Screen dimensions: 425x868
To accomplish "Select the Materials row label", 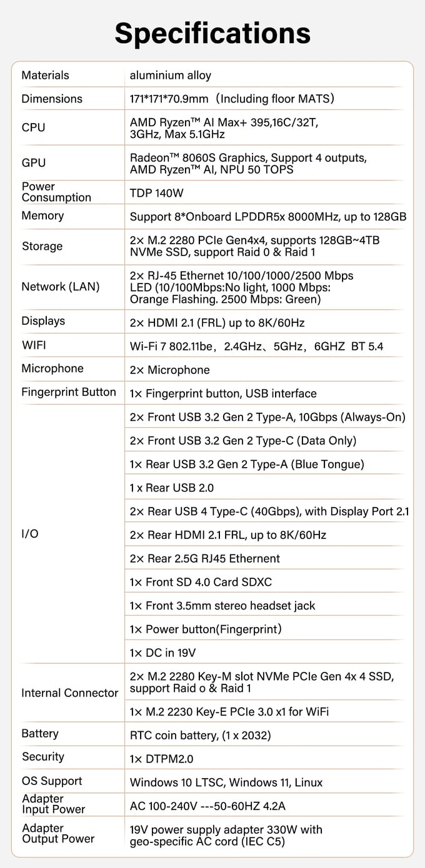I will [x=45, y=76].
